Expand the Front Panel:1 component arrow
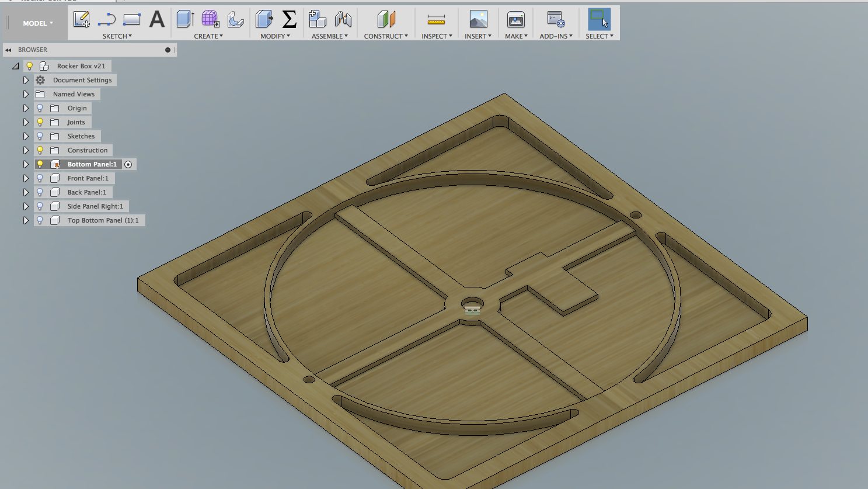Viewport: 868px width, 489px height. point(26,178)
